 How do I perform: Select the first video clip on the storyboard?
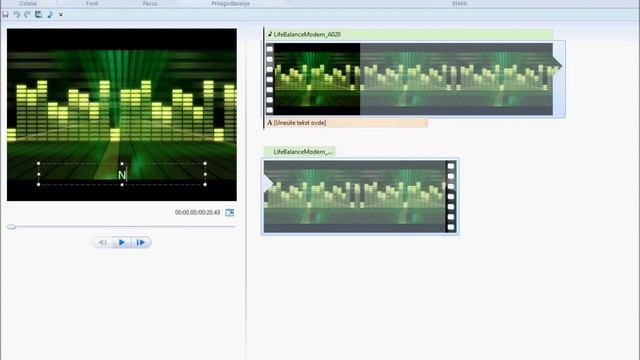click(414, 79)
